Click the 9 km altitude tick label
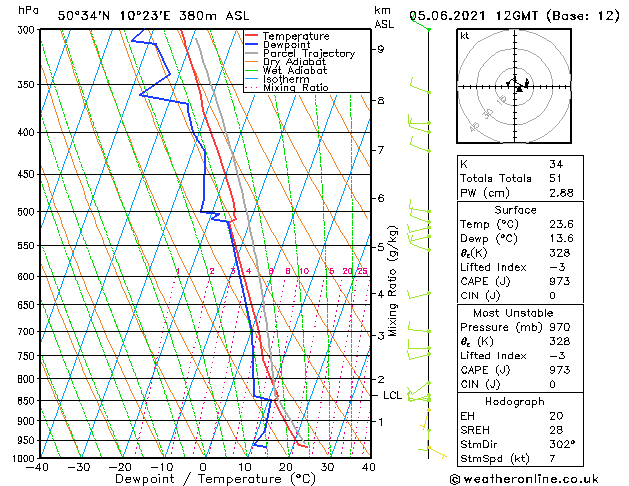629x486 pixels. point(380,49)
